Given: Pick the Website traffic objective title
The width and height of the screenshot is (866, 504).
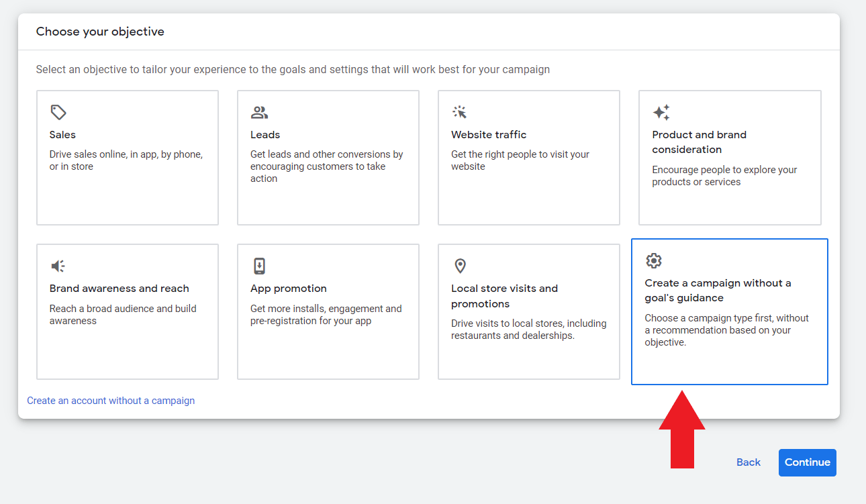Looking at the screenshot, I should [x=489, y=135].
